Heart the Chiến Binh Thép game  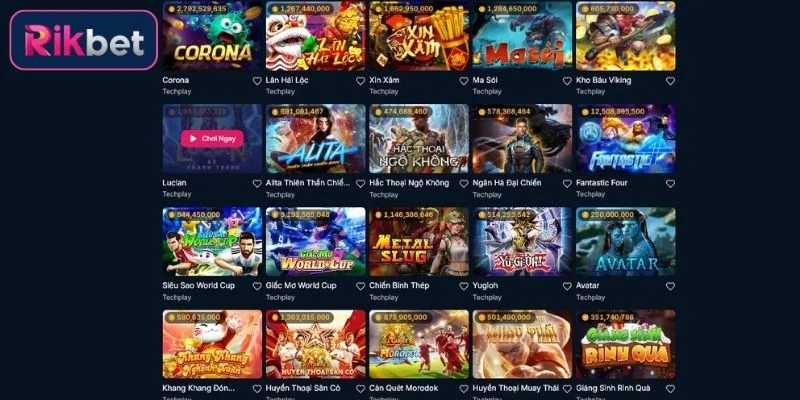point(464,286)
